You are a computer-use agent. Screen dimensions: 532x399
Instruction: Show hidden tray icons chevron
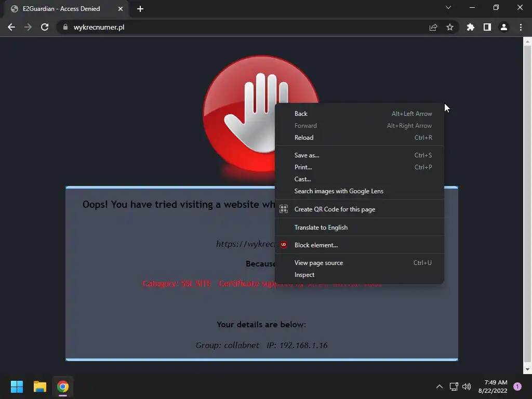(439, 387)
